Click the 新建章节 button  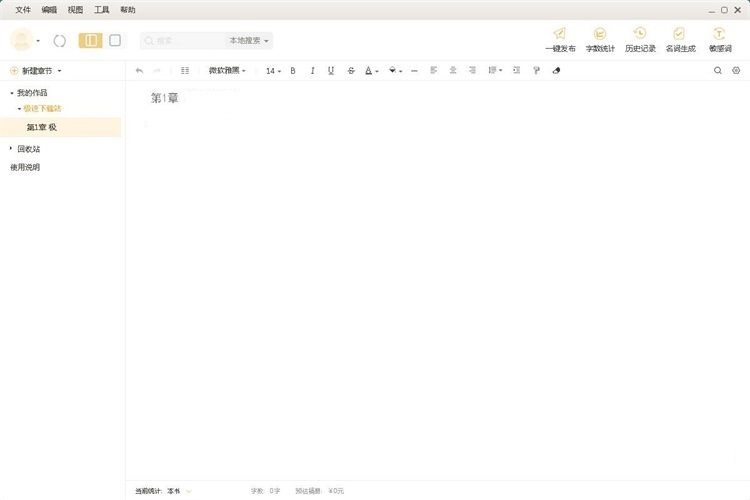pyautogui.click(x=32, y=71)
